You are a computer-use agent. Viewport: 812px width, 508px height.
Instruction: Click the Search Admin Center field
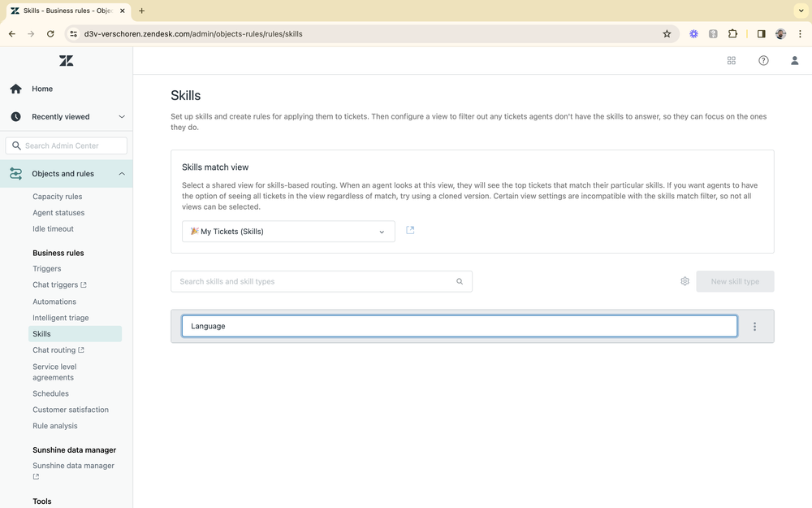(x=66, y=145)
